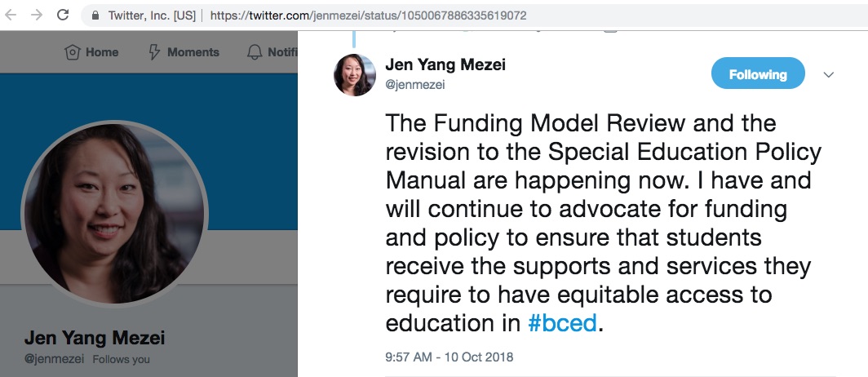Focus the twitter.com URL address field
Image resolution: width=868 pixels, height=377 pixels.
[367, 16]
